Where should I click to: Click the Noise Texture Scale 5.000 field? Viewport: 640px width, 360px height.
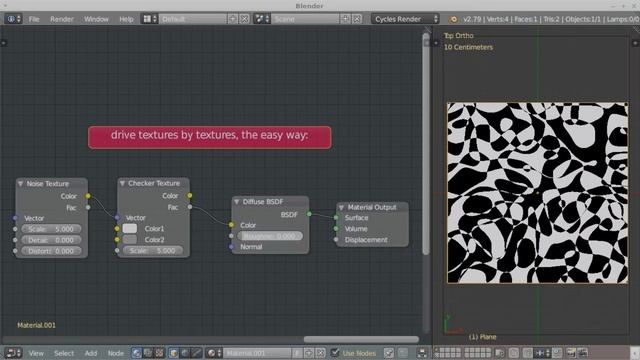click(x=51, y=229)
